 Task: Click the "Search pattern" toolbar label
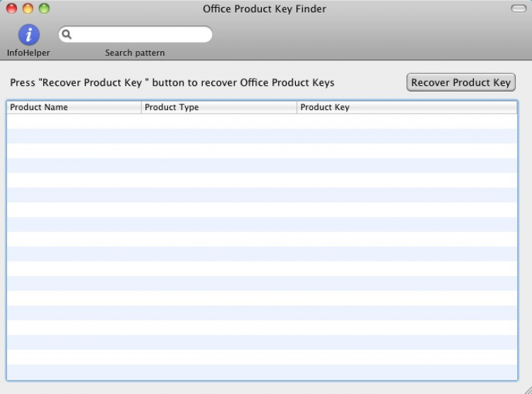tap(135, 53)
